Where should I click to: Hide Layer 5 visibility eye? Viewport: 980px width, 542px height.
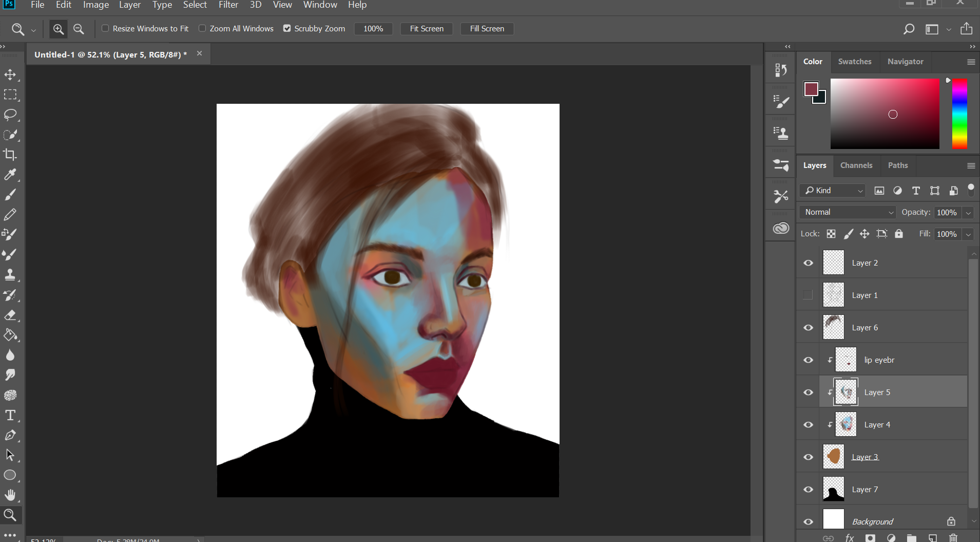pyautogui.click(x=808, y=393)
